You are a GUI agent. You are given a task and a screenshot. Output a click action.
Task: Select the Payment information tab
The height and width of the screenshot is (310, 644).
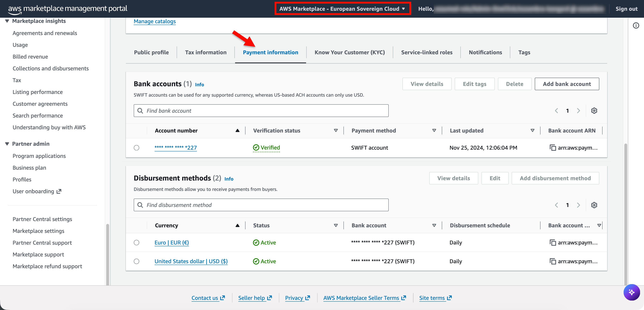click(271, 52)
